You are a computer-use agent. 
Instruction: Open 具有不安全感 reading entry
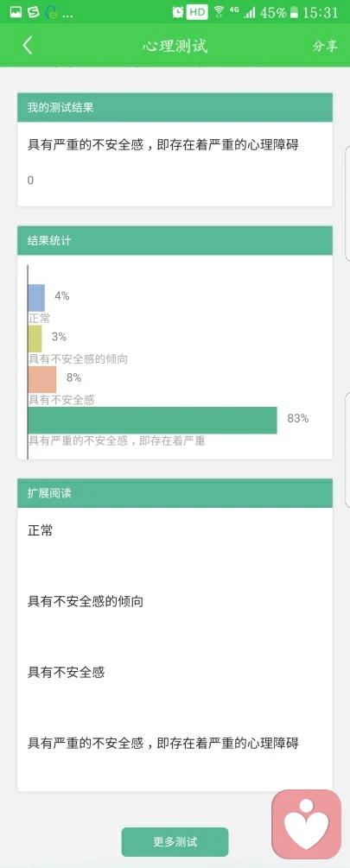tap(66, 672)
